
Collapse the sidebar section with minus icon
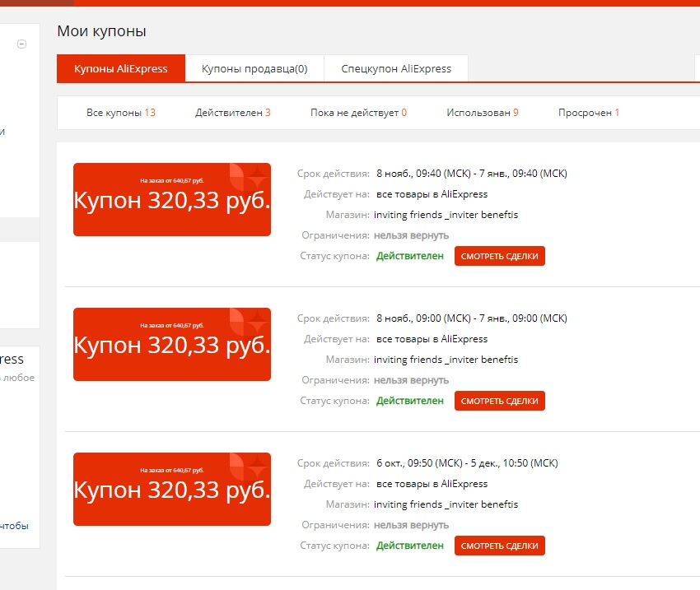click(21, 44)
